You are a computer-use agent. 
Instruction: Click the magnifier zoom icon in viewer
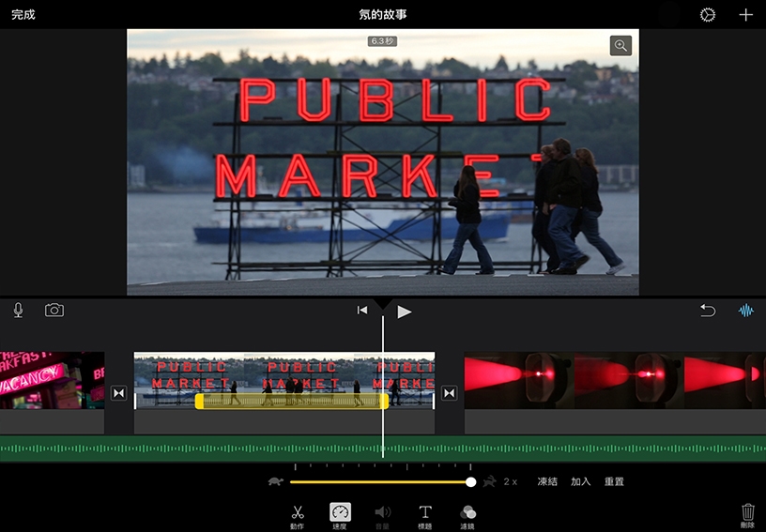[x=620, y=45]
